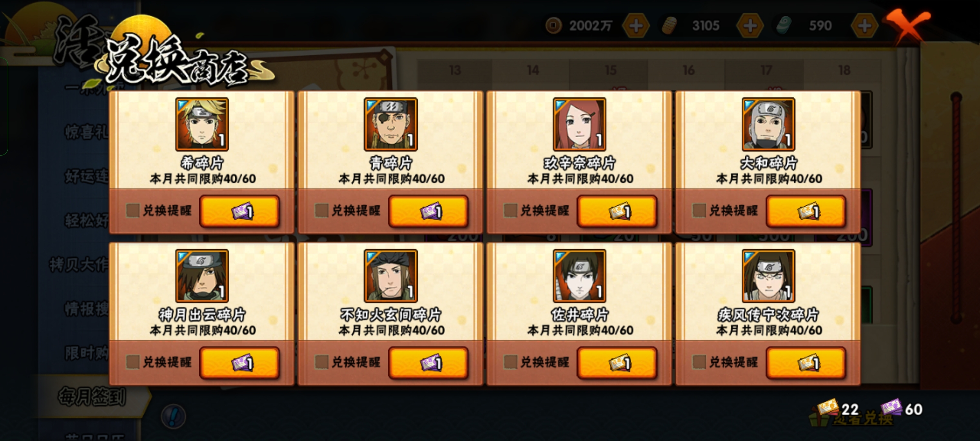Tap the 青碎片 eyepatch ninja portrait
This screenshot has width=980, height=441.
(x=390, y=124)
